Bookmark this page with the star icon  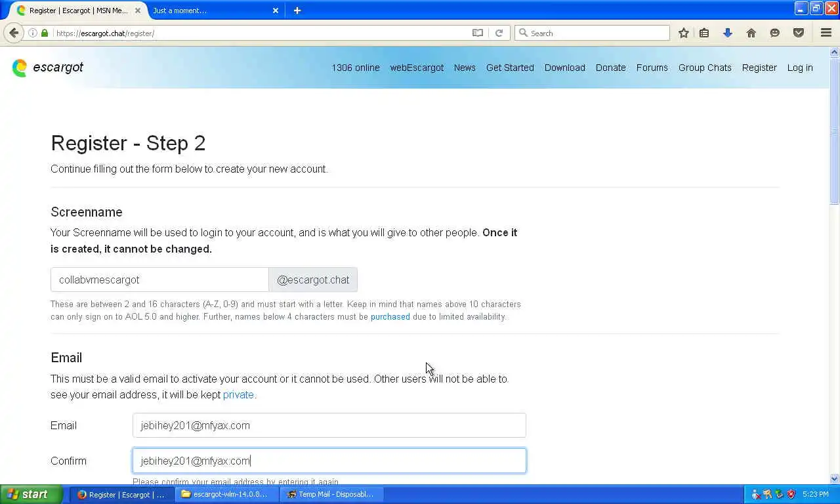684,33
